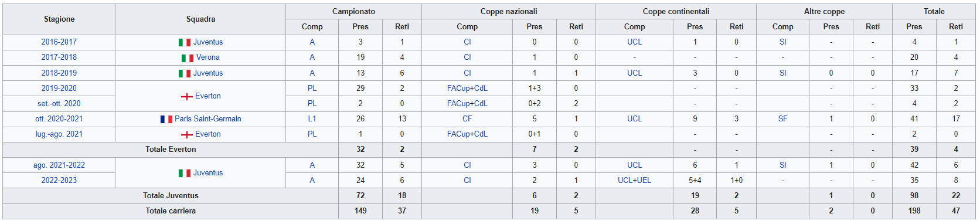
Task: Open the 2016-2017 season link
Action: (59, 42)
